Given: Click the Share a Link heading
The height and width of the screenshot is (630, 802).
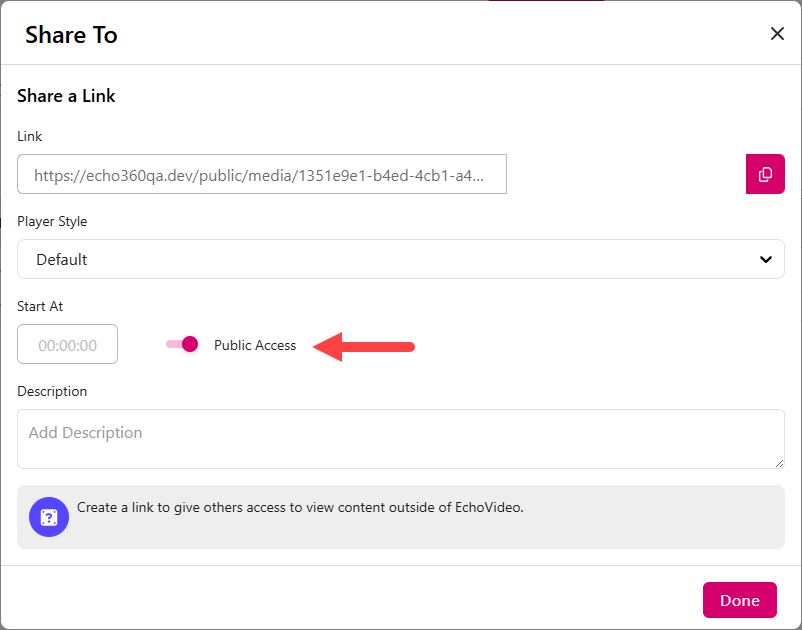Looking at the screenshot, I should (66, 96).
